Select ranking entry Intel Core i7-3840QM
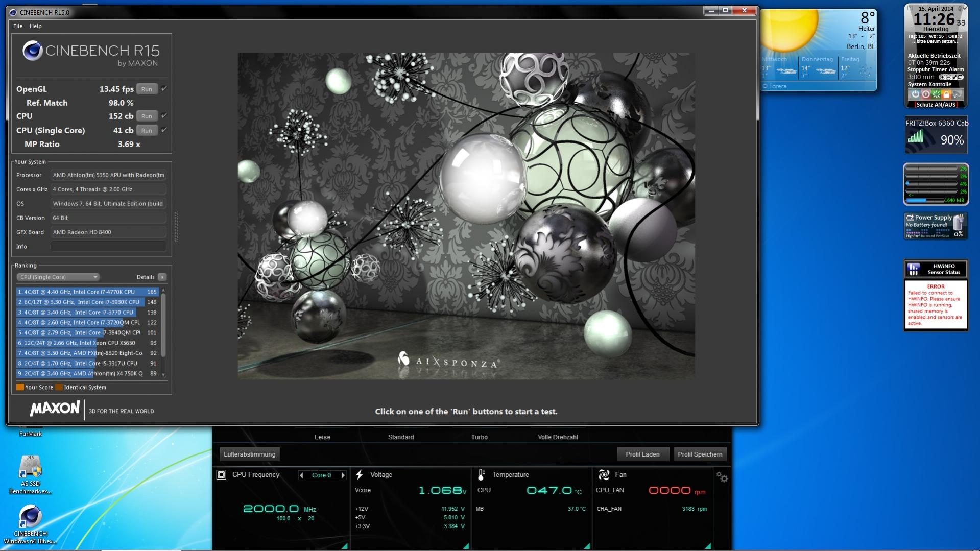The height and width of the screenshot is (551, 980). [87, 333]
